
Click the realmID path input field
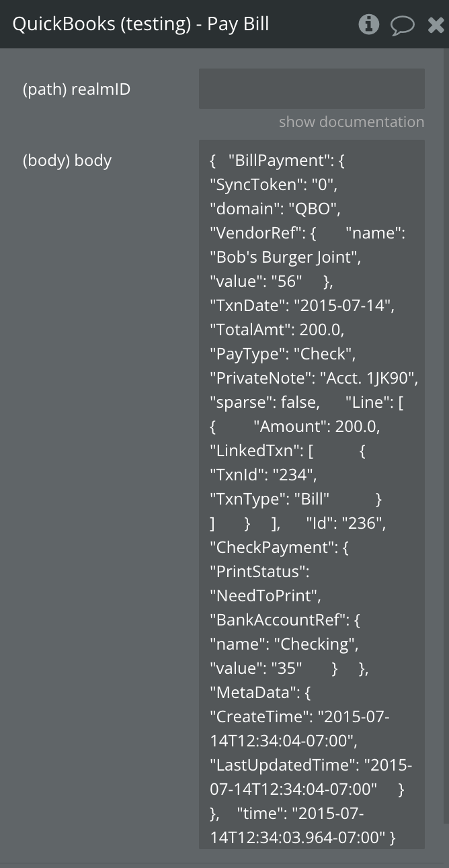(x=311, y=89)
